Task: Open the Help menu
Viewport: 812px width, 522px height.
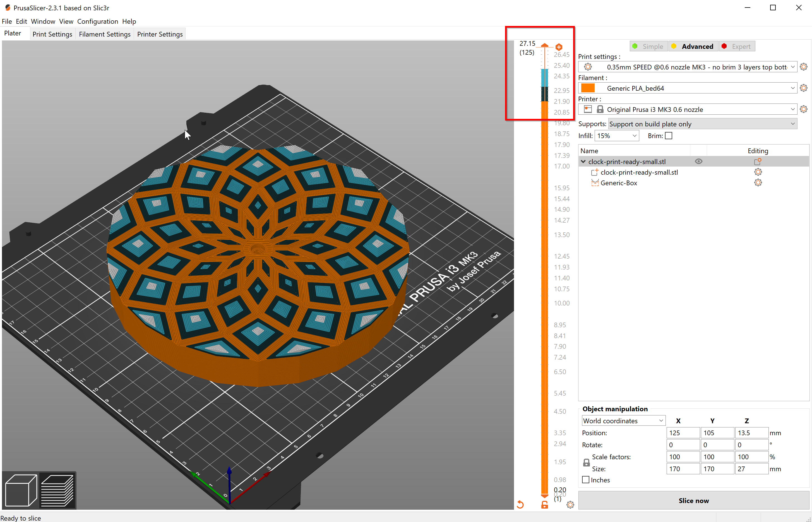Action: tap(129, 21)
